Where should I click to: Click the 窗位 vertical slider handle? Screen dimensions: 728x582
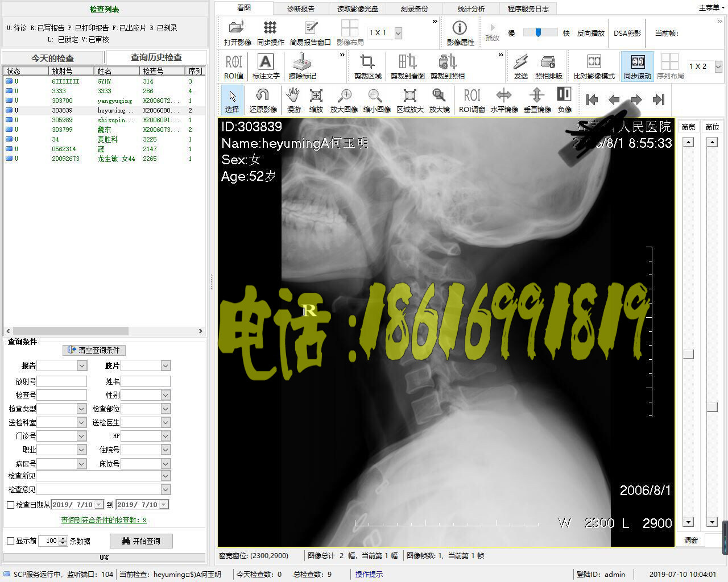pos(712,407)
